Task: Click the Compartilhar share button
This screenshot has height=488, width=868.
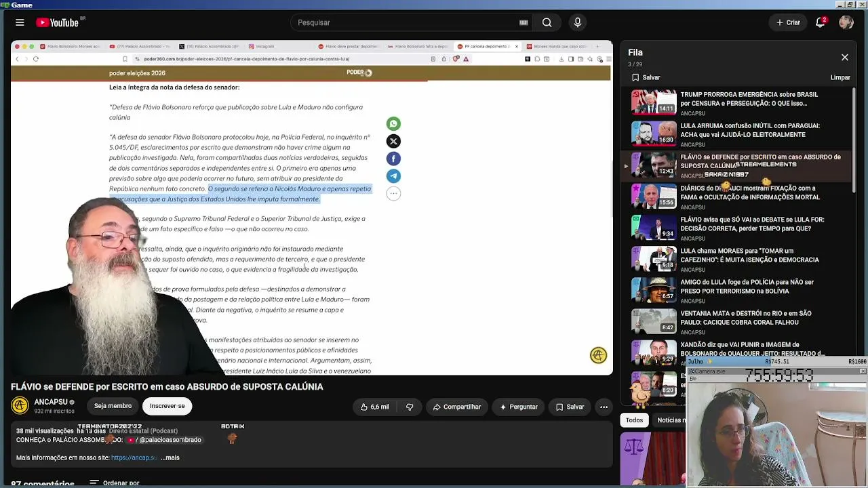Action: (x=457, y=407)
